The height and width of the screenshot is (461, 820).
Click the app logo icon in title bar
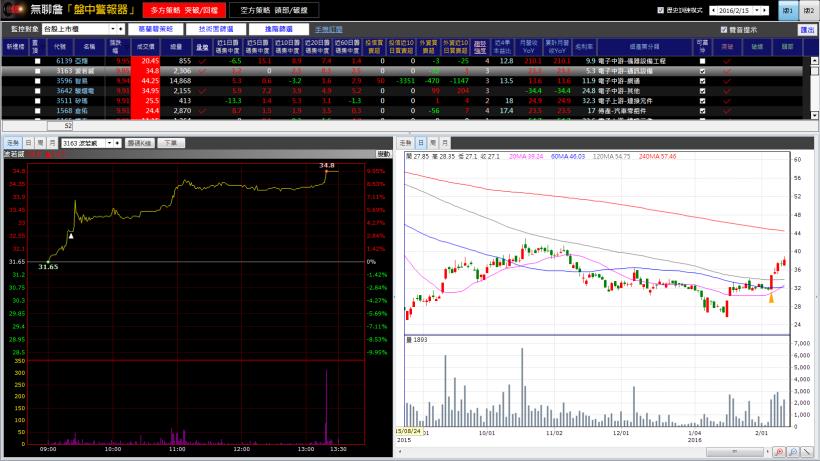coord(14,9)
